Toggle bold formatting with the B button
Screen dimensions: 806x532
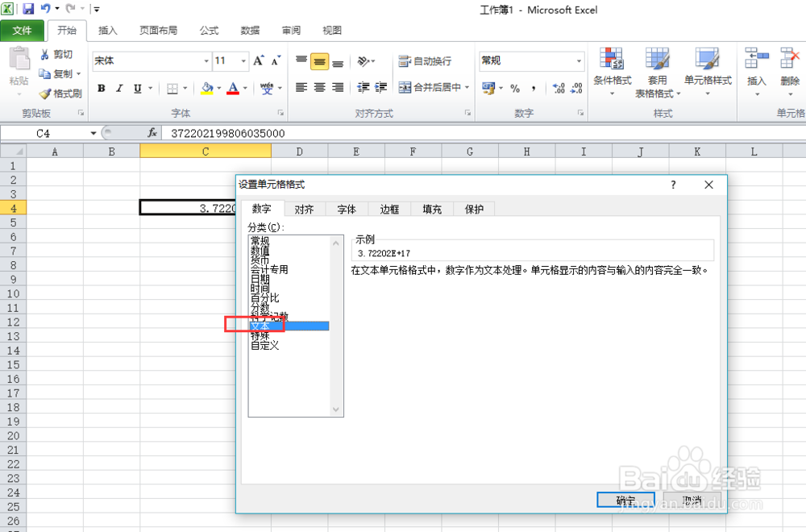coord(100,88)
